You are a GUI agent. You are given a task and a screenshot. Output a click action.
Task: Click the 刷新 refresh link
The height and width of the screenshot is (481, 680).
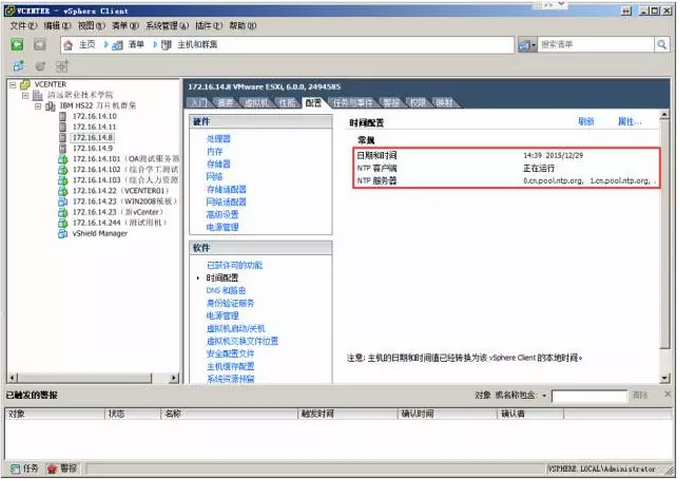(x=586, y=122)
